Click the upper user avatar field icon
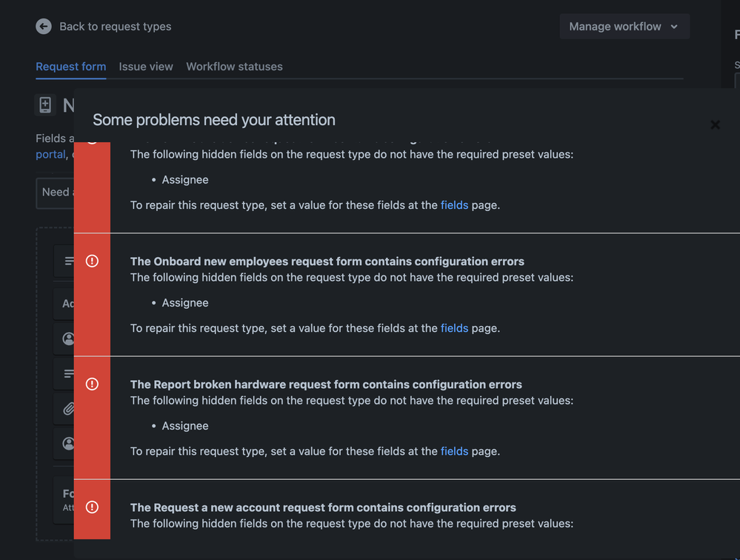The image size is (740, 560). (x=68, y=339)
